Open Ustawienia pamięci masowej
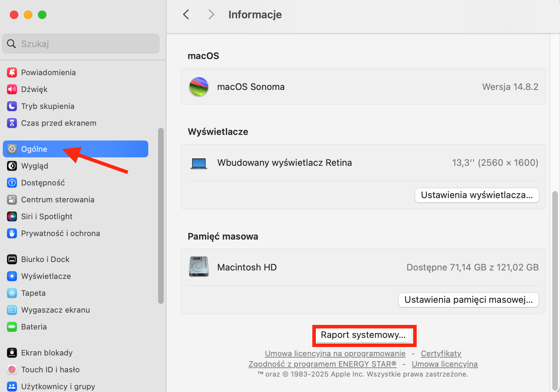 click(x=468, y=300)
